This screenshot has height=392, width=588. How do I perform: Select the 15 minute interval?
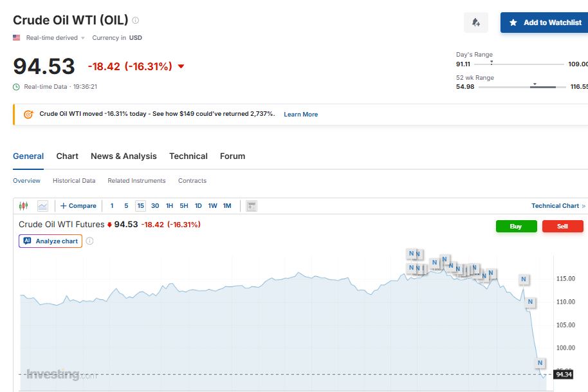[140, 206]
